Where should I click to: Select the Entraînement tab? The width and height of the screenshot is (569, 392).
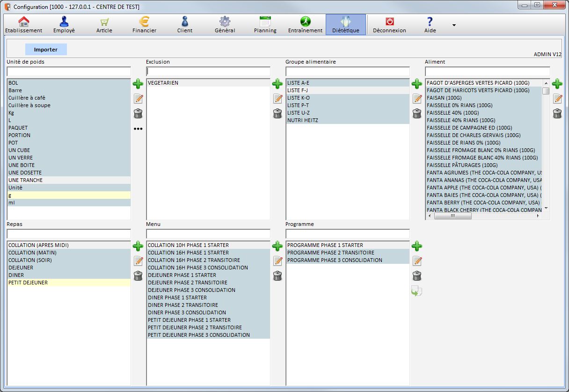point(305,22)
